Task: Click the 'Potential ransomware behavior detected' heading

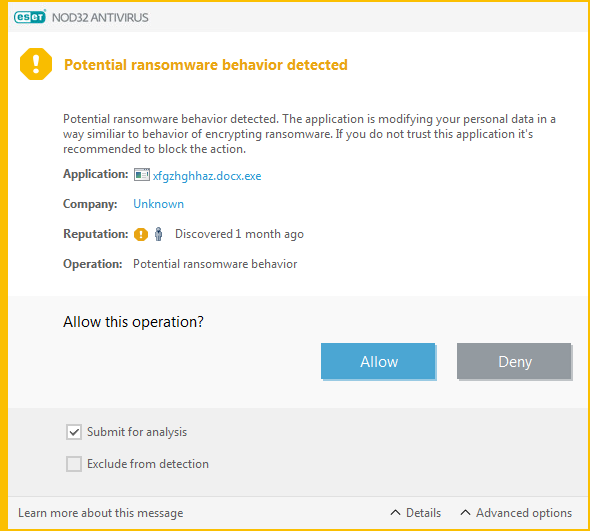Action: tap(205, 65)
